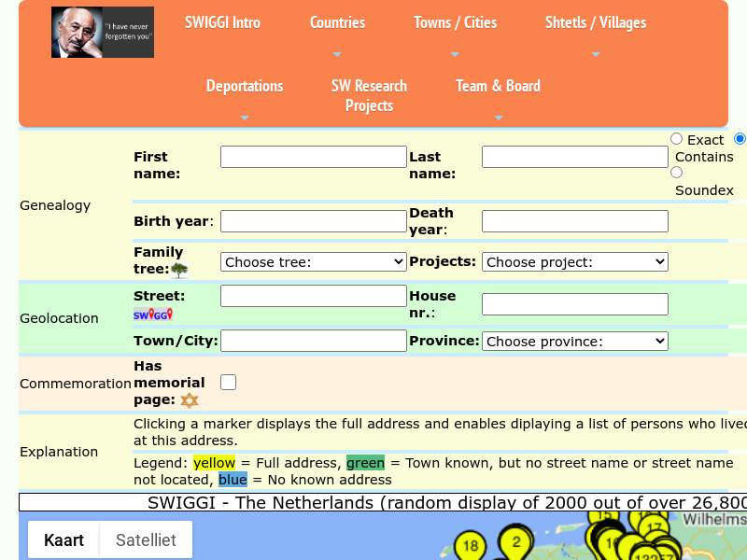Screen dimensions: 747x560
Task: Enable the Has memorial page checkbox
Action: (x=228, y=382)
